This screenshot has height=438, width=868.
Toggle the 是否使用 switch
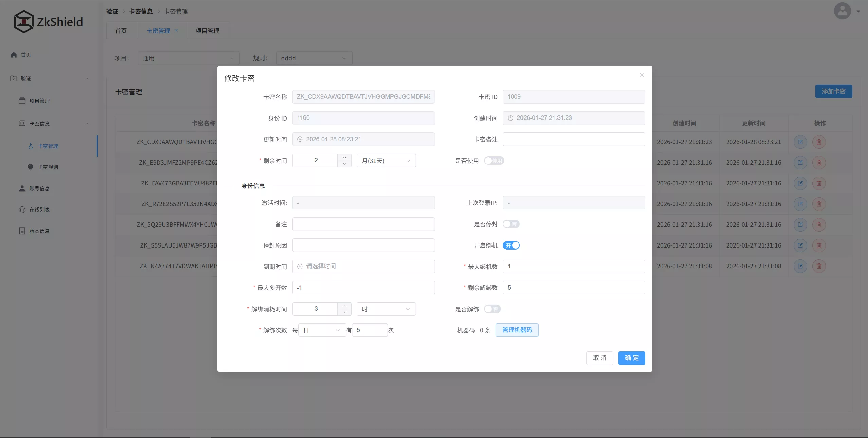(494, 160)
